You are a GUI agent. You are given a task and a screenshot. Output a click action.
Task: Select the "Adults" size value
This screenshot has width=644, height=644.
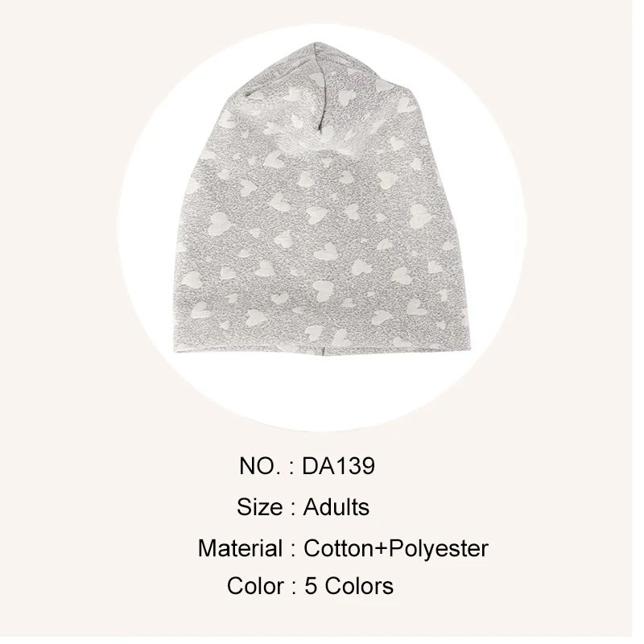(336, 507)
